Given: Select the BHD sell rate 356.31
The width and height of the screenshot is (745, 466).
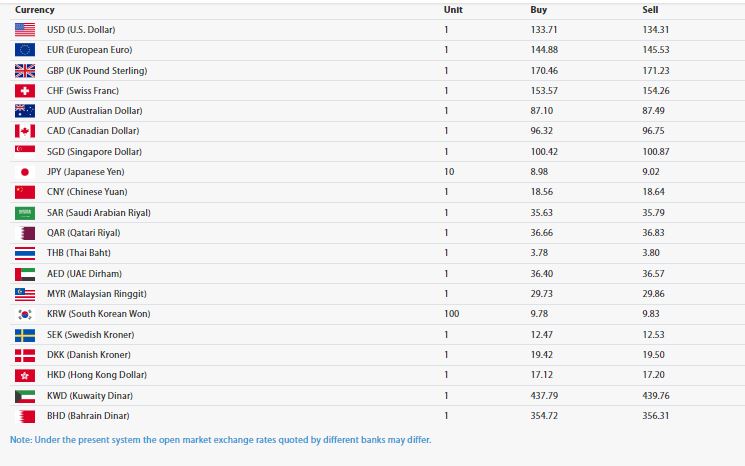Looking at the screenshot, I should 656,416.
